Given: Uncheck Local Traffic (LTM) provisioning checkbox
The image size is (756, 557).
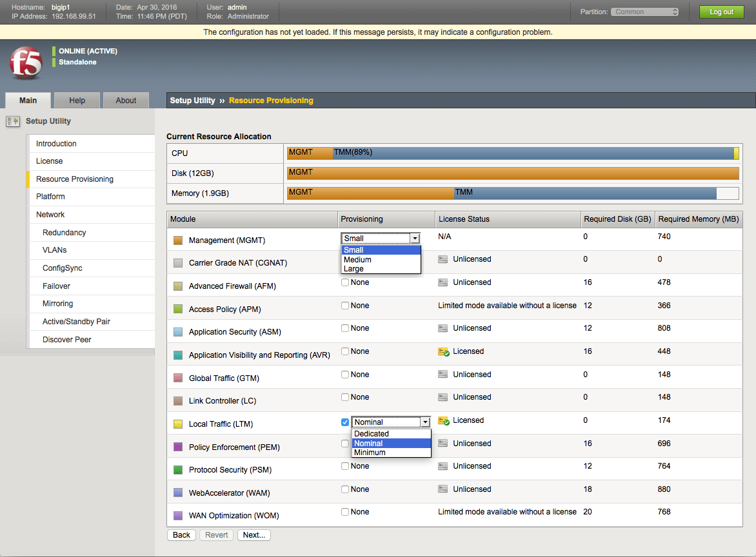Looking at the screenshot, I should [345, 422].
